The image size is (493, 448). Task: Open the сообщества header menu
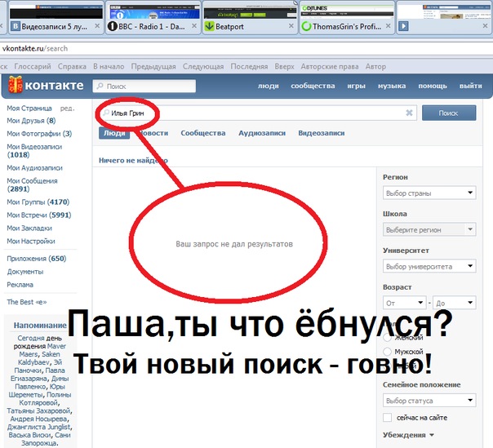click(x=313, y=86)
